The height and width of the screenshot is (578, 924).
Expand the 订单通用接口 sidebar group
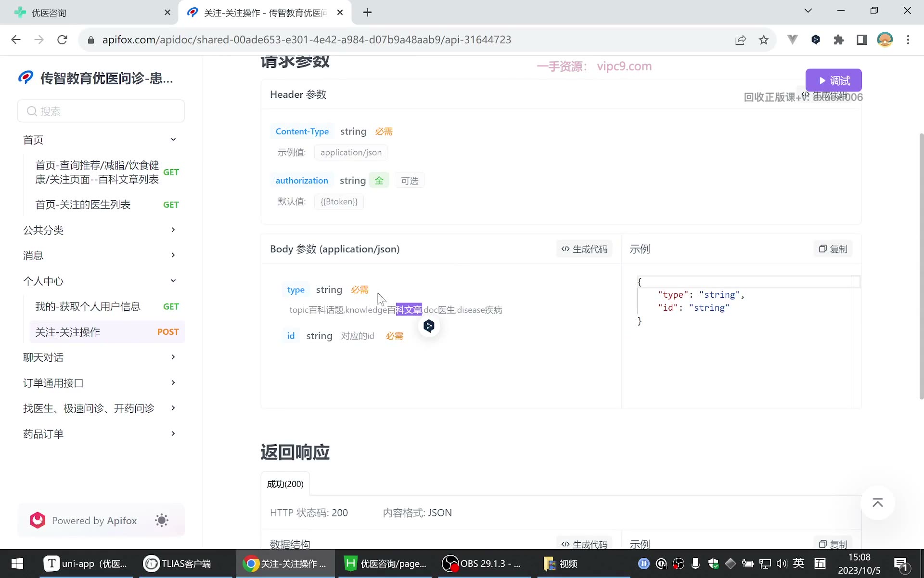tap(173, 382)
